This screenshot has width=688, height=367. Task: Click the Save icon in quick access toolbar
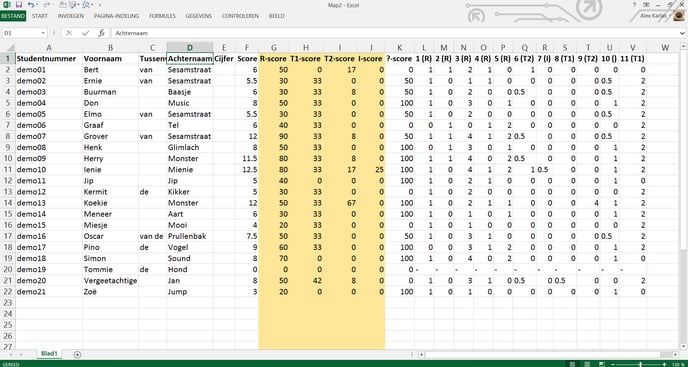pyautogui.click(x=19, y=5)
